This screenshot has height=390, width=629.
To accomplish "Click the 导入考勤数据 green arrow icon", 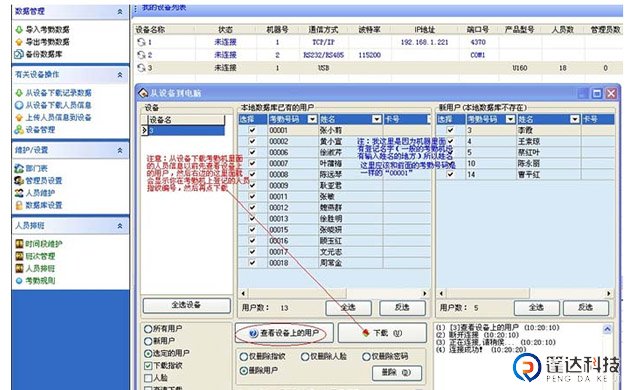I will tap(19, 30).
